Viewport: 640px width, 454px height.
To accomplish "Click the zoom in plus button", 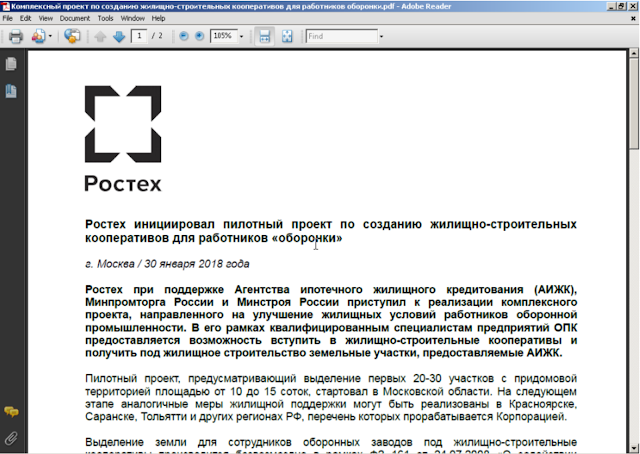I will pyautogui.click(x=199, y=36).
